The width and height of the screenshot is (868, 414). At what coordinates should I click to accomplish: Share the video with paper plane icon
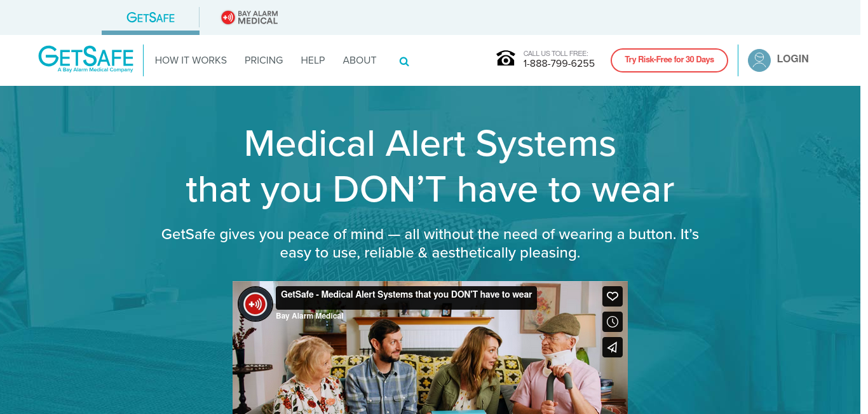tap(613, 347)
